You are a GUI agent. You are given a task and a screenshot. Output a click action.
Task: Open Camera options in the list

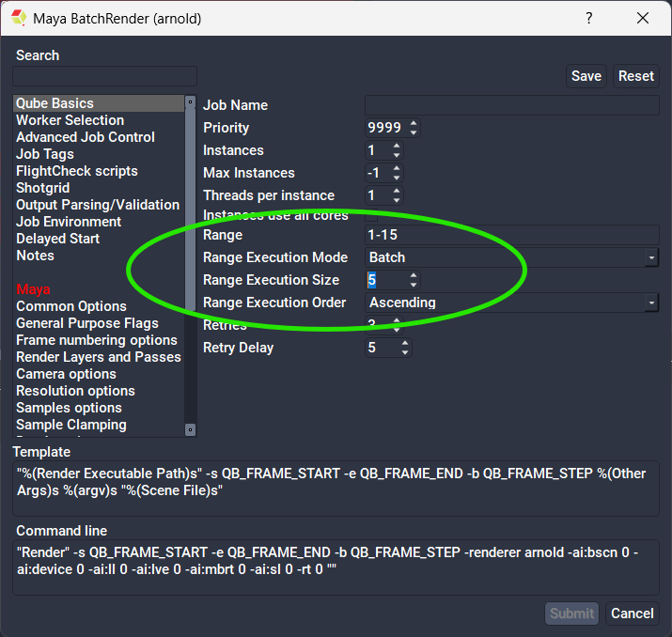tap(66, 374)
